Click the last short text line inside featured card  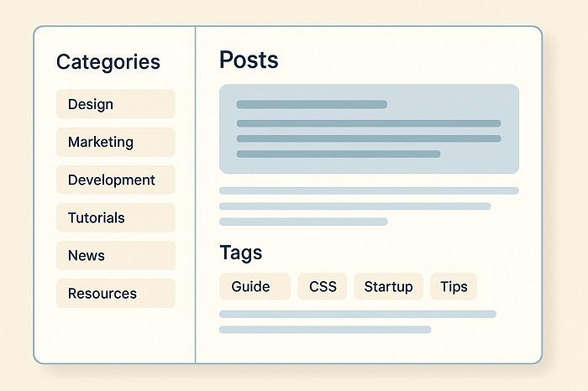click(339, 154)
